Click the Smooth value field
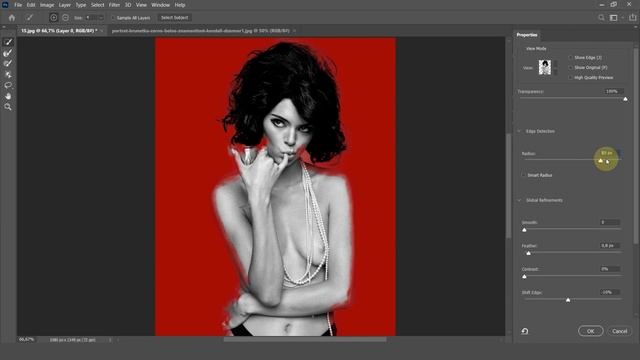Screen dimensions: 640x360 (x=610, y=222)
